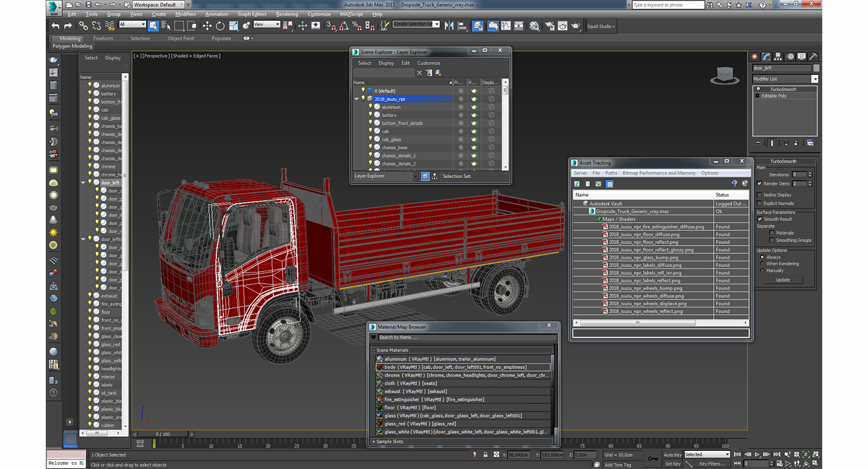This screenshot has height=469, width=868.
Task: Click Pin Stack icon under modifier stack
Action: pos(758,142)
